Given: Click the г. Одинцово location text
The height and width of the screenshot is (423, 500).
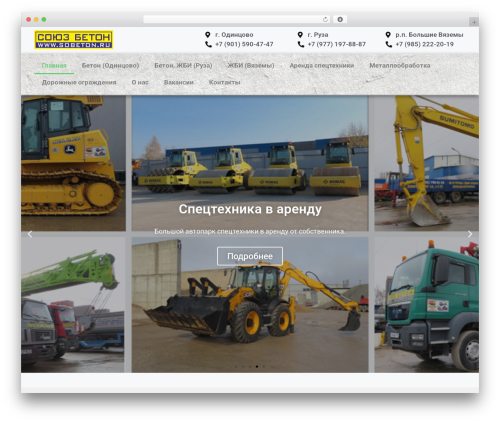Looking at the screenshot, I should pos(234,35).
